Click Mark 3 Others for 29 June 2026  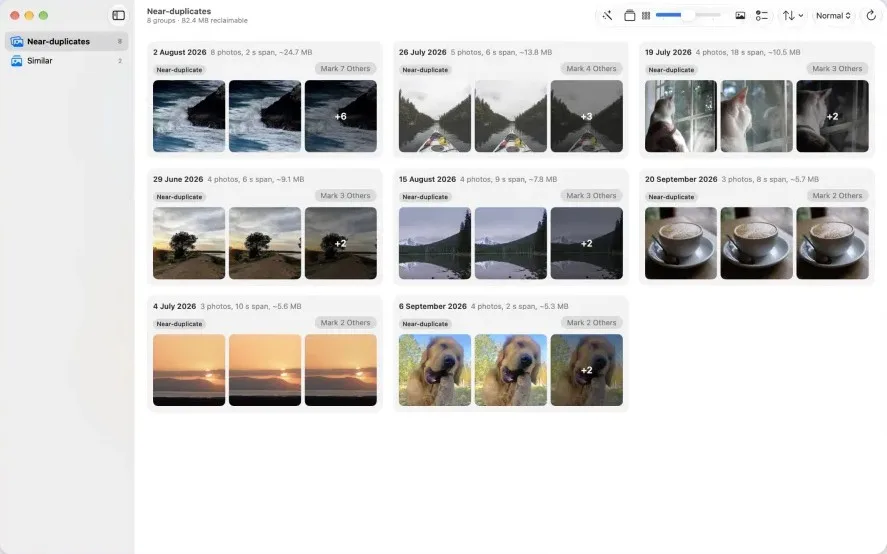tap(345, 196)
